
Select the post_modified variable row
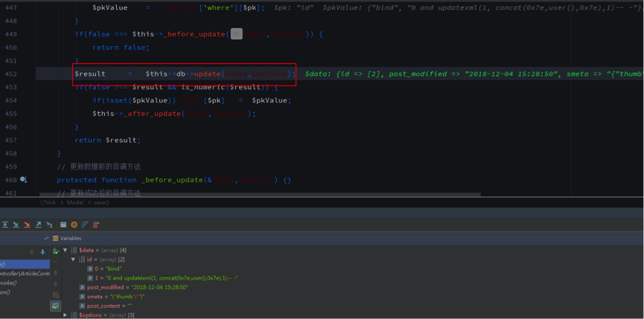138,287
